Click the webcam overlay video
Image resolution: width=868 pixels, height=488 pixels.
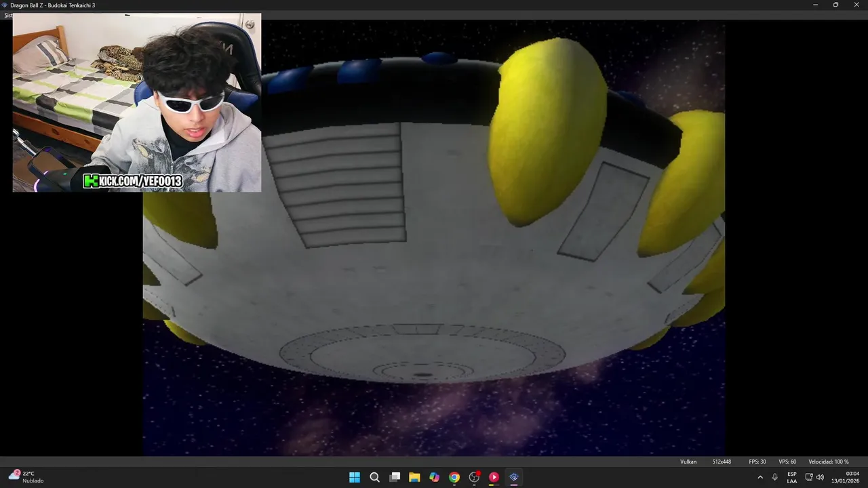pyautogui.click(x=136, y=102)
